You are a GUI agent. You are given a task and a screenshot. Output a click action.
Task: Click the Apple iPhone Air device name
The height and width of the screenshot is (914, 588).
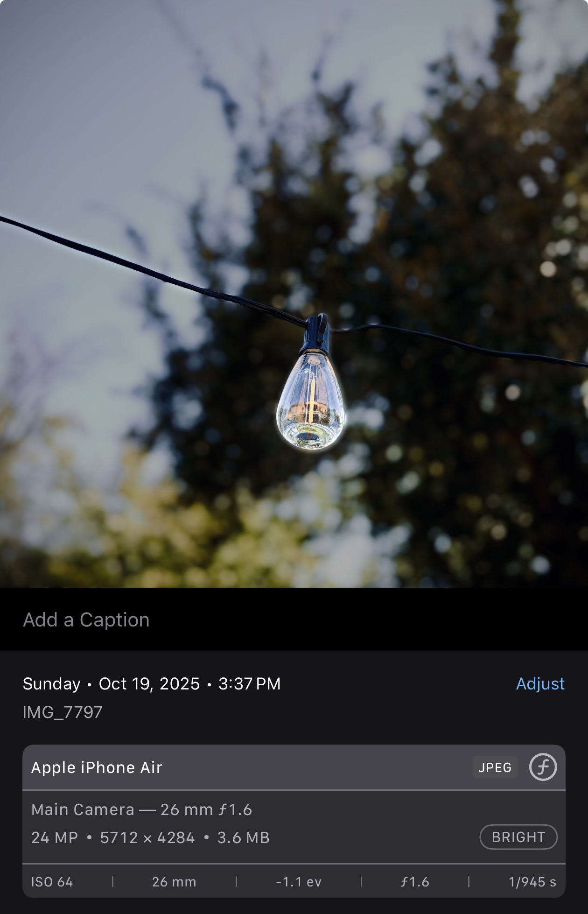point(97,767)
